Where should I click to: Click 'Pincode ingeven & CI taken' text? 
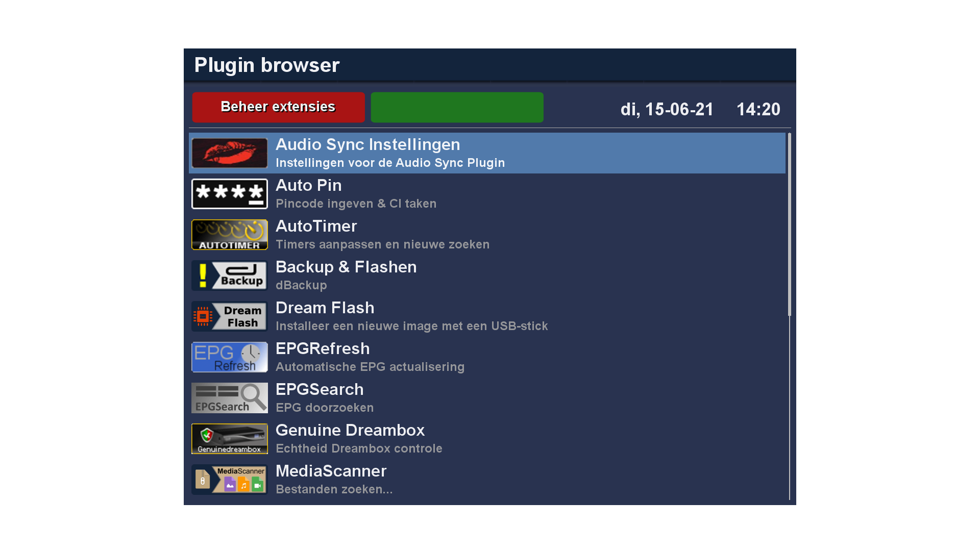(x=356, y=204)
